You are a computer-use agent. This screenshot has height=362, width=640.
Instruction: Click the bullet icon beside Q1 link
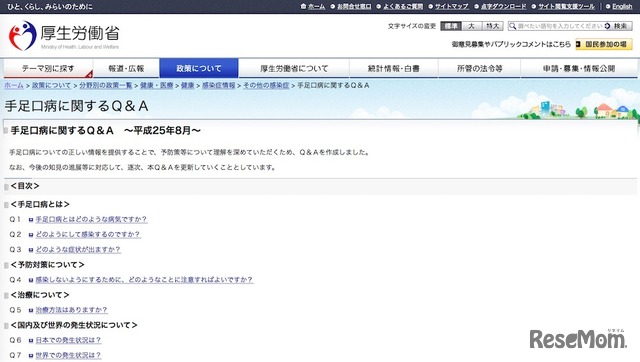point(31,220)
